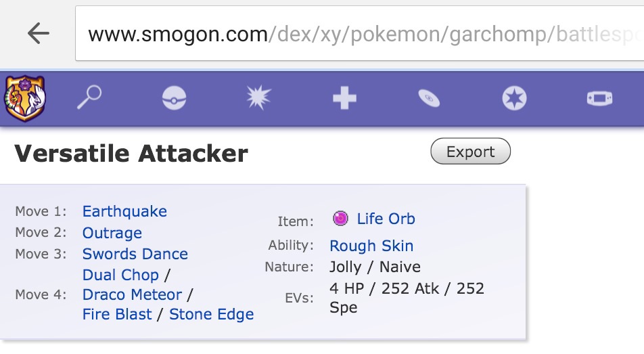Open the Draco Meteor move link

(132, 294)
